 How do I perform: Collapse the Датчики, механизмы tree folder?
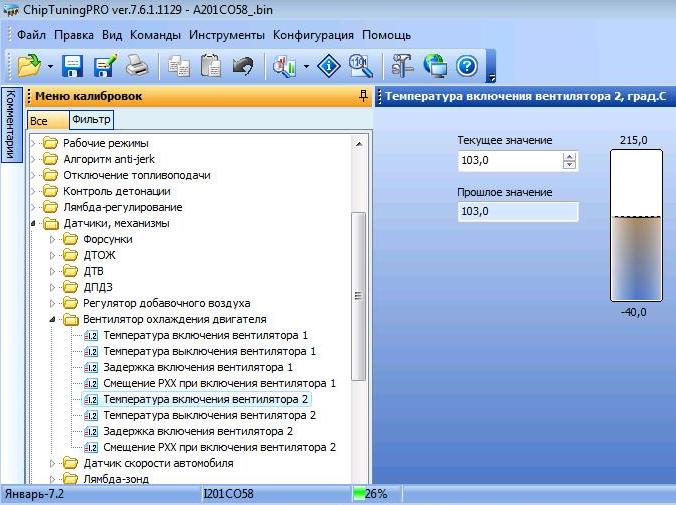point(33,223)
